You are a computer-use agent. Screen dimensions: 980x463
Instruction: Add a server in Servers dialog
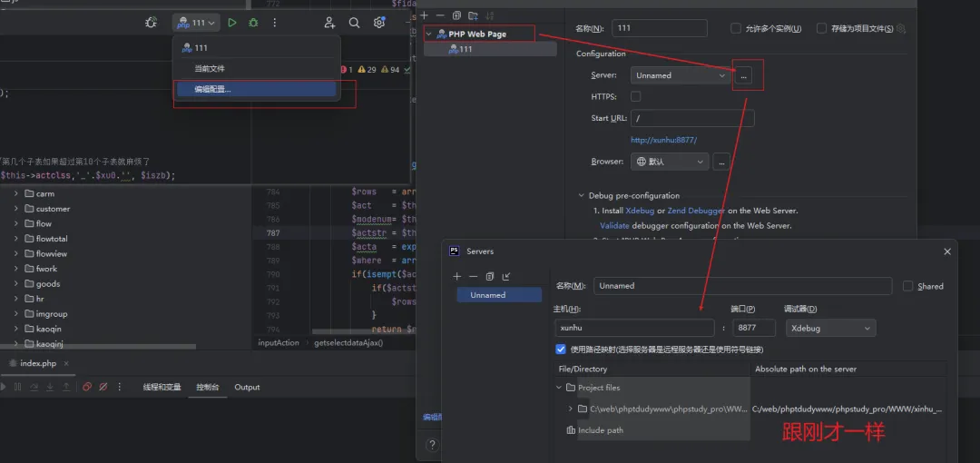[x=456, y=276]
